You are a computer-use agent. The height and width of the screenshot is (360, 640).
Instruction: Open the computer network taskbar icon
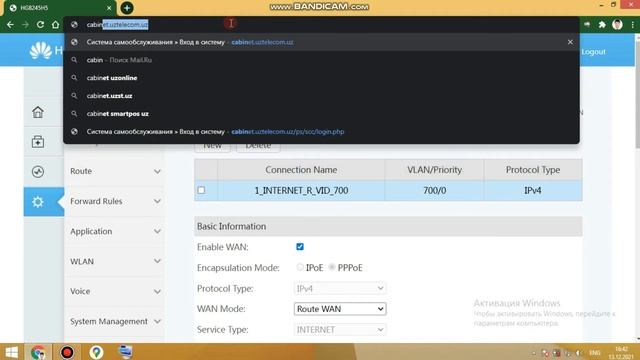pos(125,352)
